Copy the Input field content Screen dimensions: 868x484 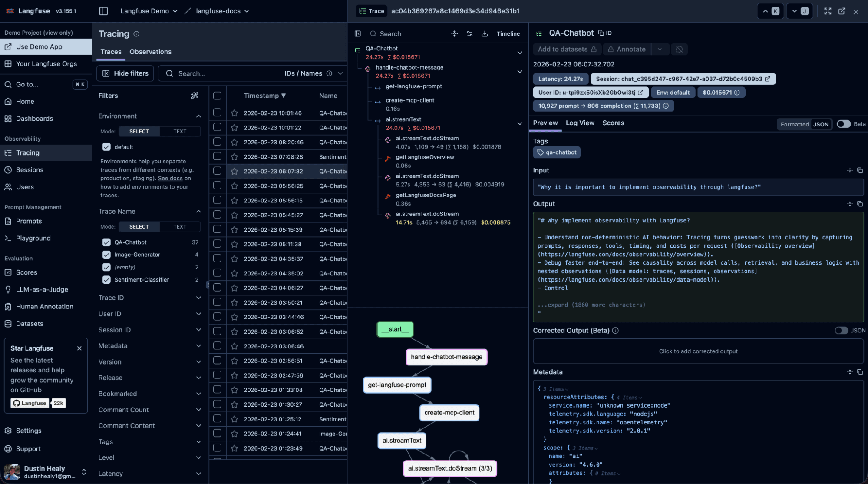tap(860, 170)
